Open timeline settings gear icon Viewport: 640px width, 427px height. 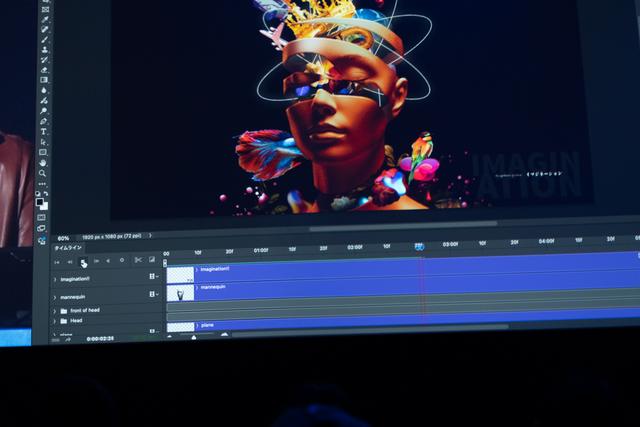point(121,260)
